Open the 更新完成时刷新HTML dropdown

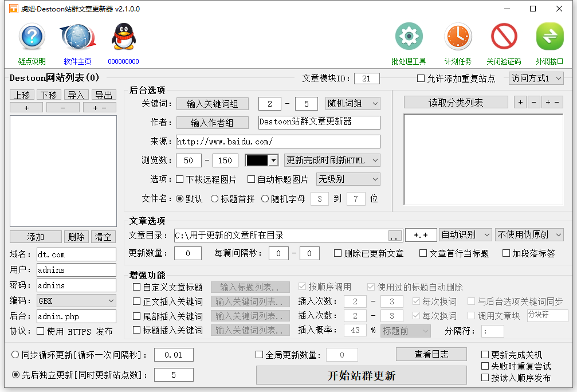pos(332,160)
